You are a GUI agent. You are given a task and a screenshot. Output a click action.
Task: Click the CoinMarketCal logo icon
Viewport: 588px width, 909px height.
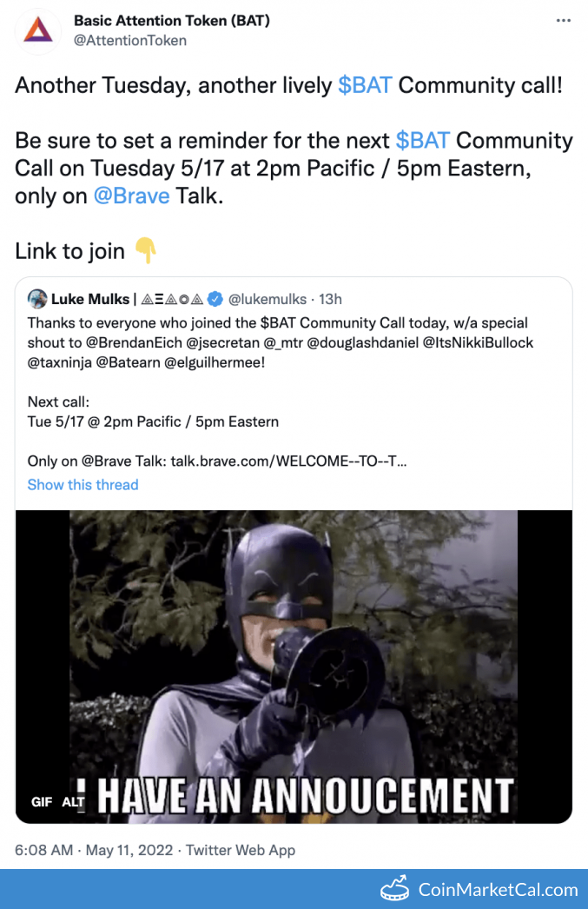tap(396, 889)
